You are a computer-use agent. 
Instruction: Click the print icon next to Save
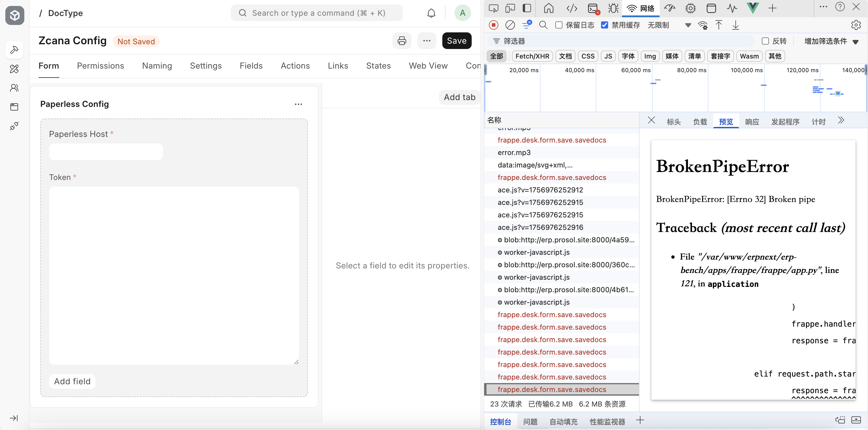pyautogui.click(x=402, y=41)
